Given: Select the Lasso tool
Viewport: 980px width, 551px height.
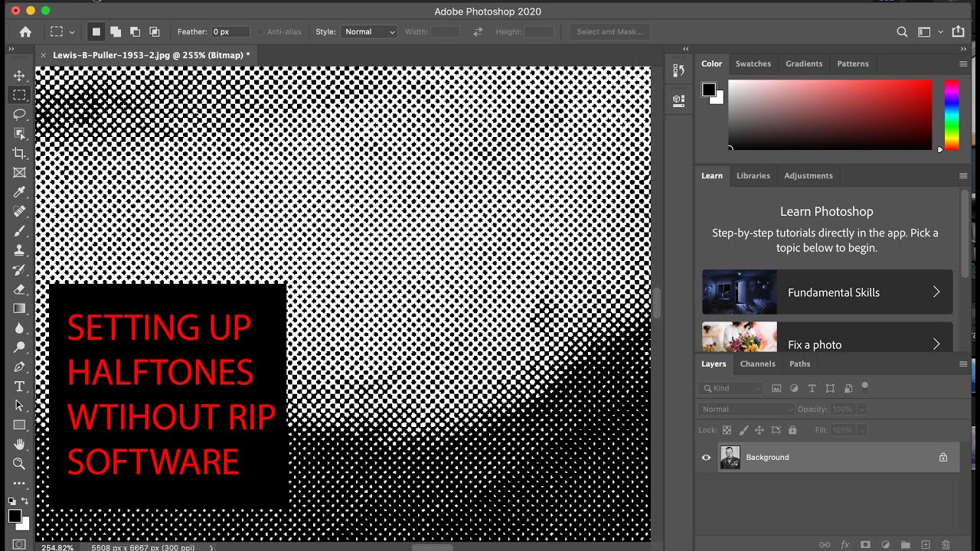Looking at the screenshot, I should 19,115.
